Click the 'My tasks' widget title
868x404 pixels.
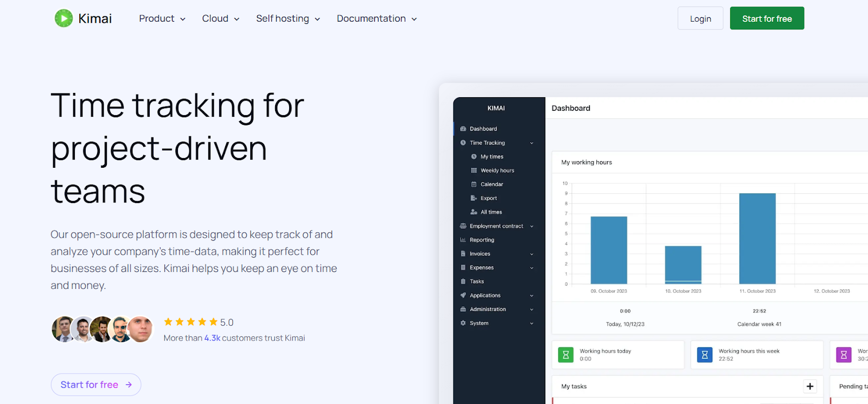pos(574,387)
